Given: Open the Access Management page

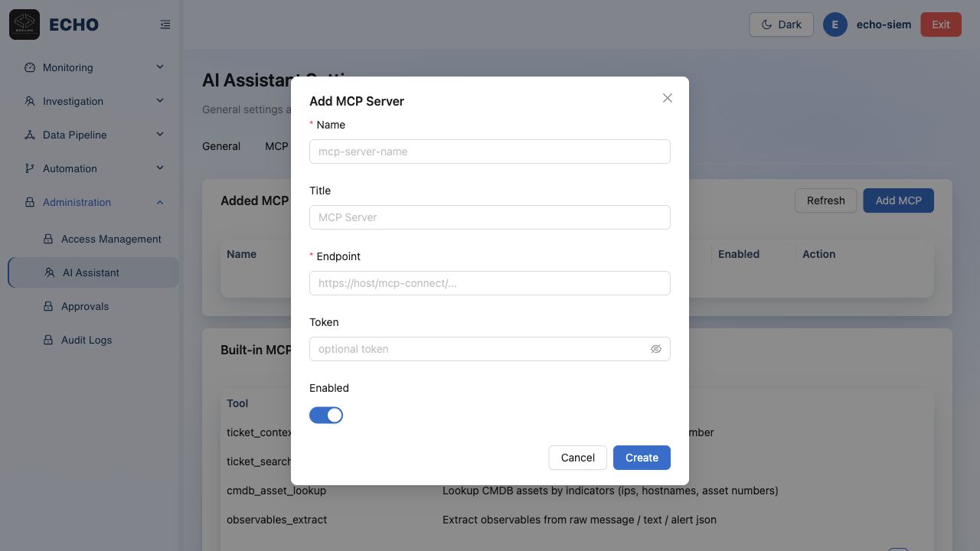Looking at the screenshot, I should (x=93, y=239).
